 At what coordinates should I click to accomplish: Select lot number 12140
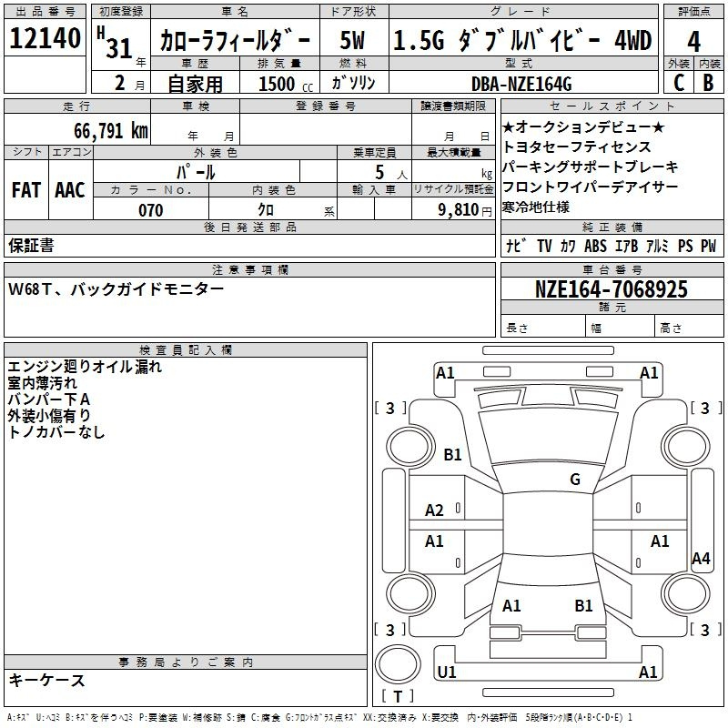click(x=45, y=38)
